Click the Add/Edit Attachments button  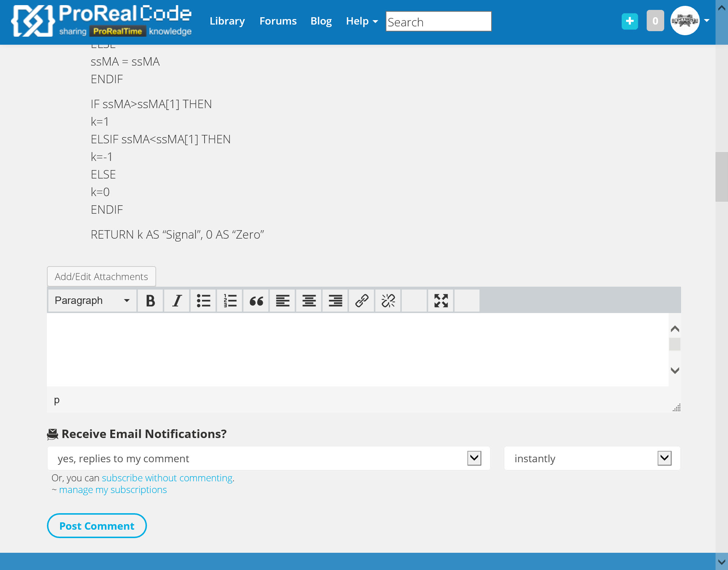click(x=101, y=276)
